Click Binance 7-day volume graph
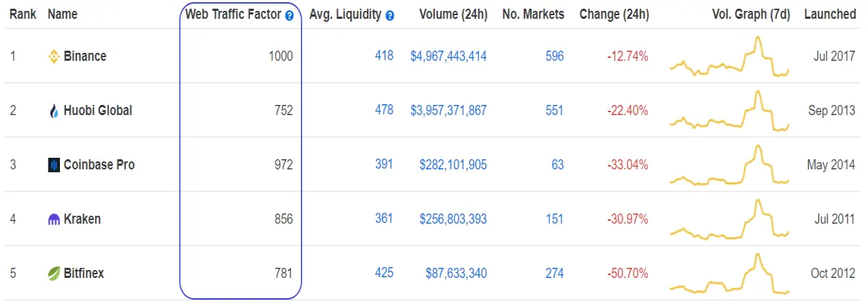Screen dimensions: 868x304 [x=730, y=56]
